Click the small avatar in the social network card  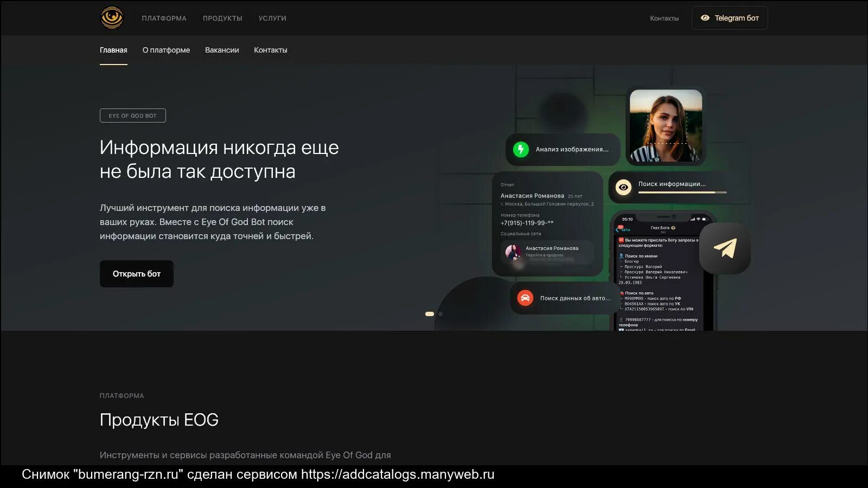tap(513, 252)
